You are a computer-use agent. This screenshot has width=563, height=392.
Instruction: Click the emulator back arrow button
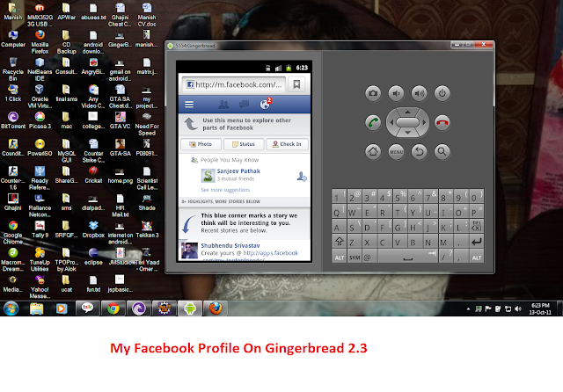click(419, 152)
